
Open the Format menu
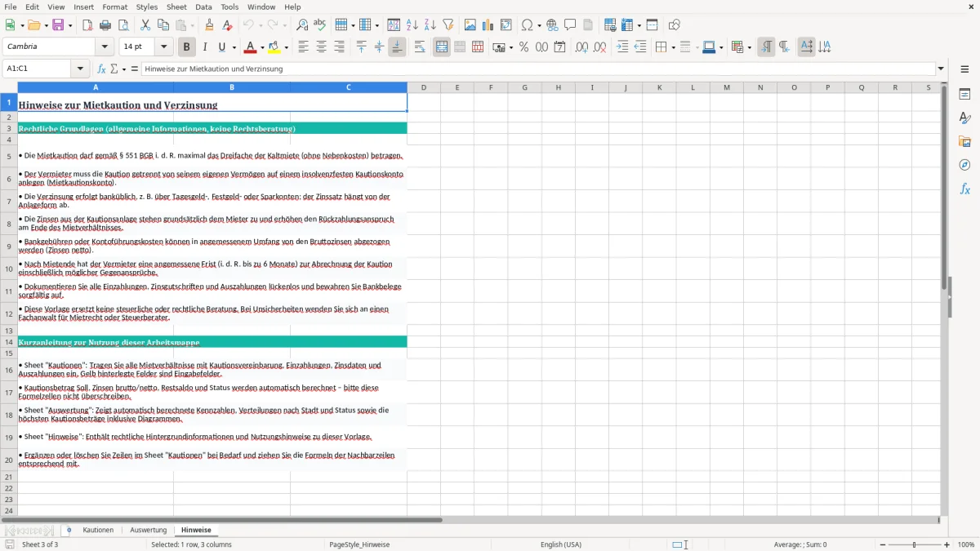pyautogui.click(x=114, y=7)
